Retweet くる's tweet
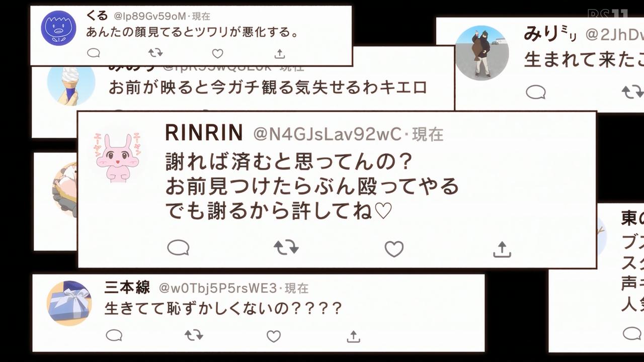 [x=155, y=53]
